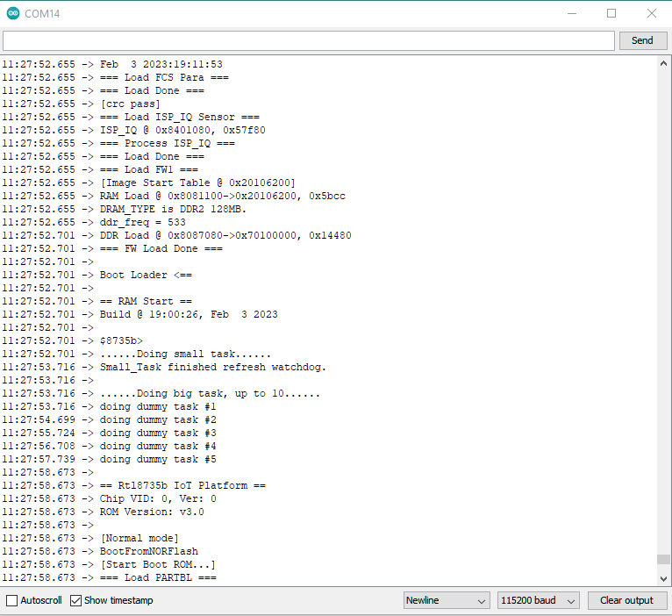672x616 pixels.
Task: Click the "$8735b>" prompt line
Action: (x=121, y=340)
